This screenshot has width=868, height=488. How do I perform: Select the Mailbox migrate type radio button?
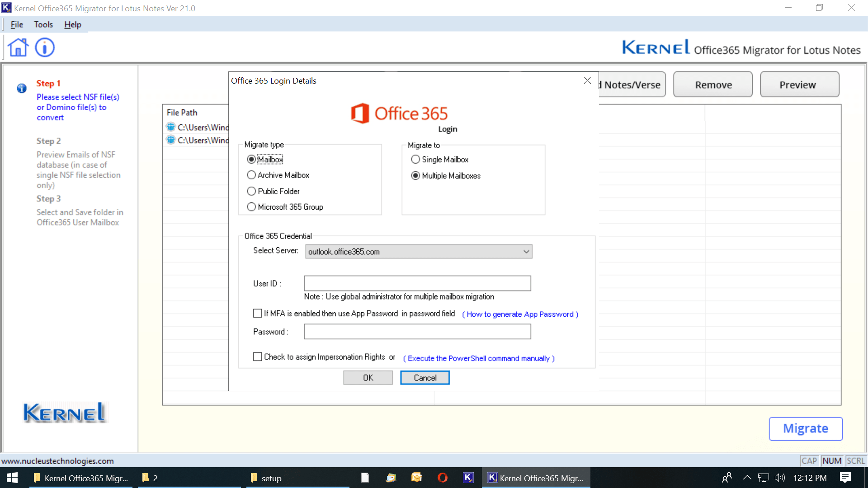click(251, 159)
